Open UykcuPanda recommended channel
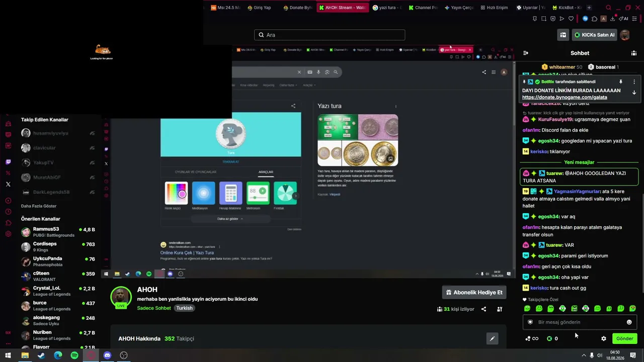 pos(58,261)
